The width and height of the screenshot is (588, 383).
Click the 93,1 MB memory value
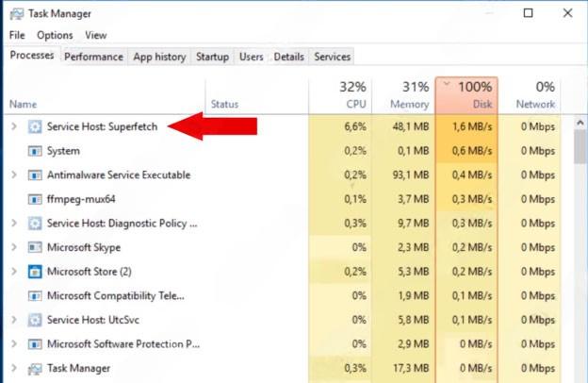pos(411,175)
